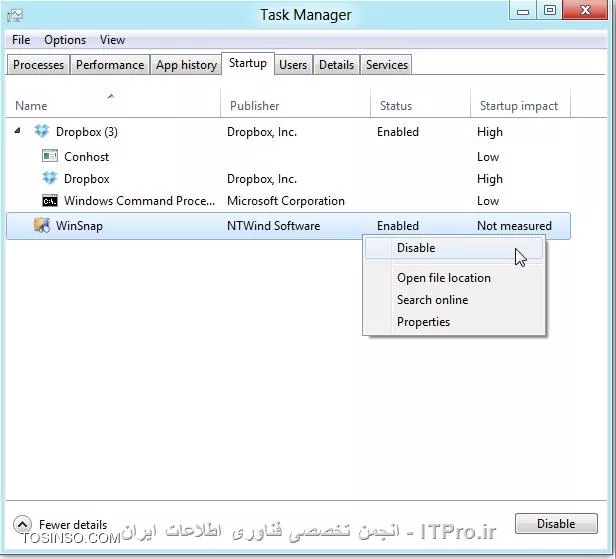Click the Fewer details arrow icon
Viewport: 616px width, 559px height.
[x=22, y=524]
